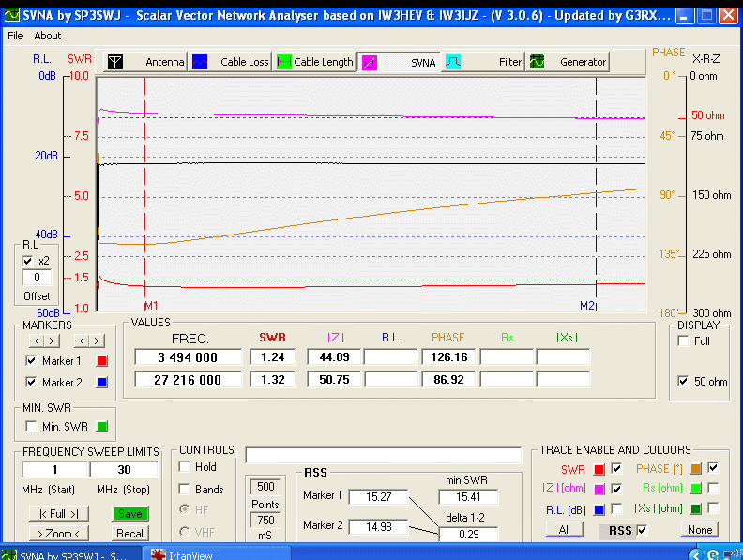The height and width of the screenshot is (560, 743).
Task: Switch to Cable Loss mode
Action: coord(231,62)
